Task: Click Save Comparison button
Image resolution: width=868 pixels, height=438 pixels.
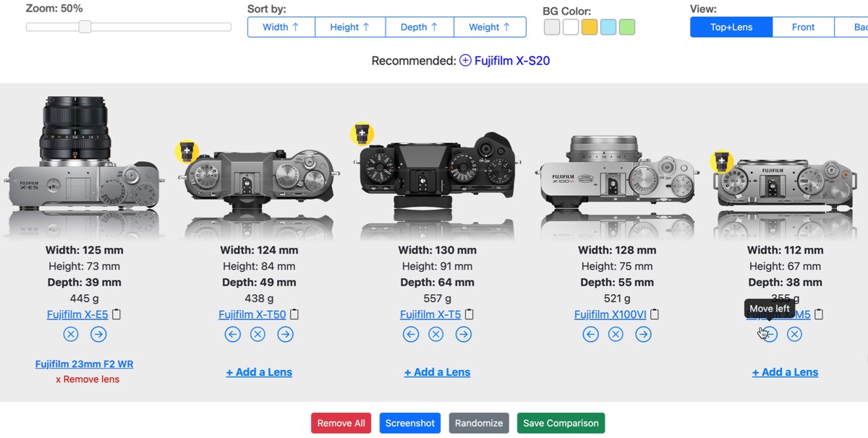Action: 561,423
